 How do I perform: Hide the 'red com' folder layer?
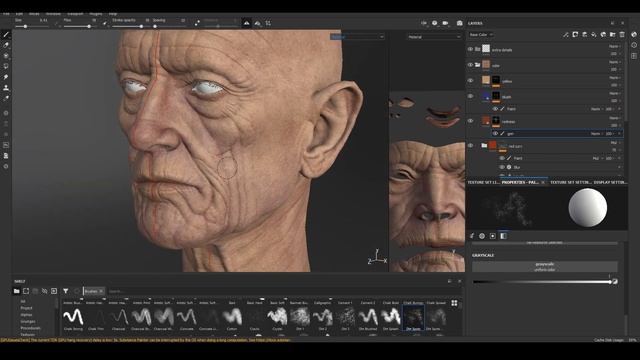click(470, 145)
